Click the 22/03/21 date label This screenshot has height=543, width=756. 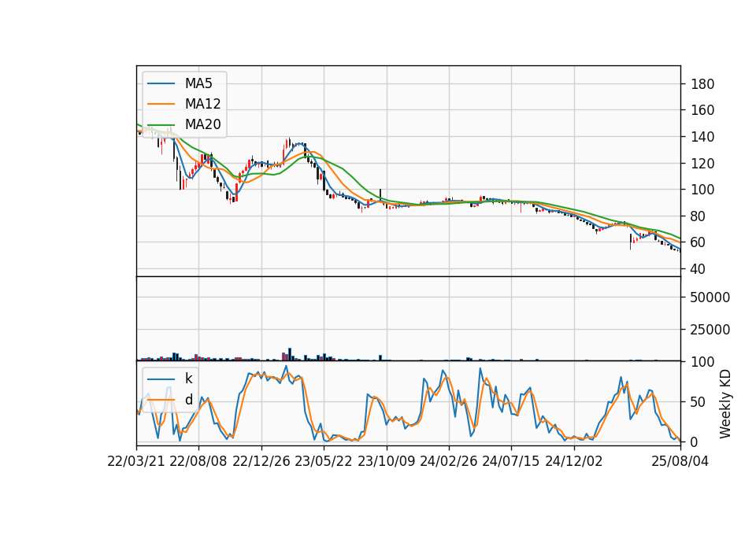[x=136, y=461]
